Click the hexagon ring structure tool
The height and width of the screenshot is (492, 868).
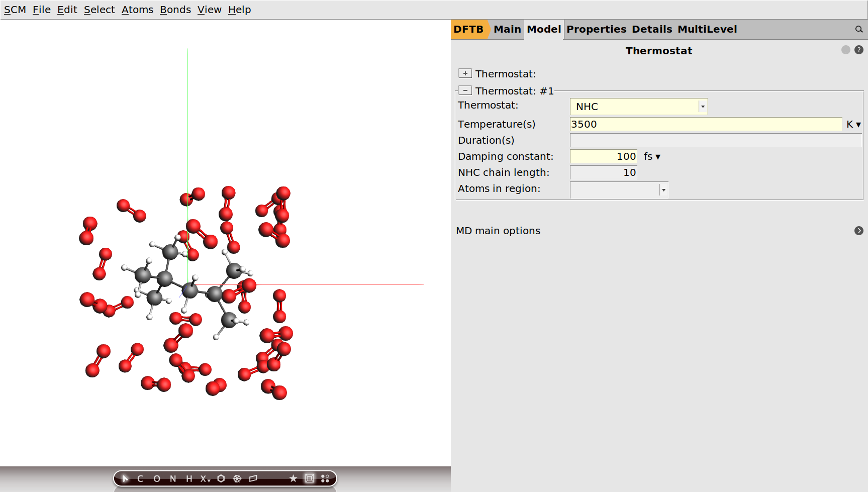[221, 478]
